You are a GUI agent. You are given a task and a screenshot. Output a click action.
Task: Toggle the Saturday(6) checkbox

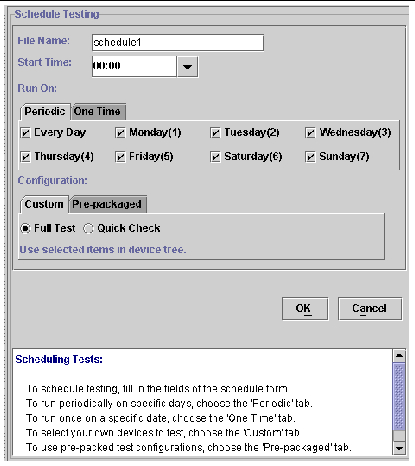[215, 157]
